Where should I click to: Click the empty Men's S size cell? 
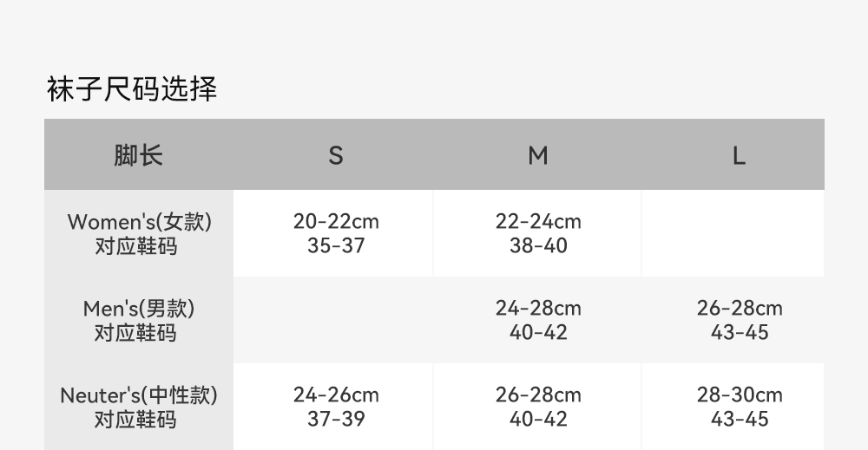(x=333, y=321)
